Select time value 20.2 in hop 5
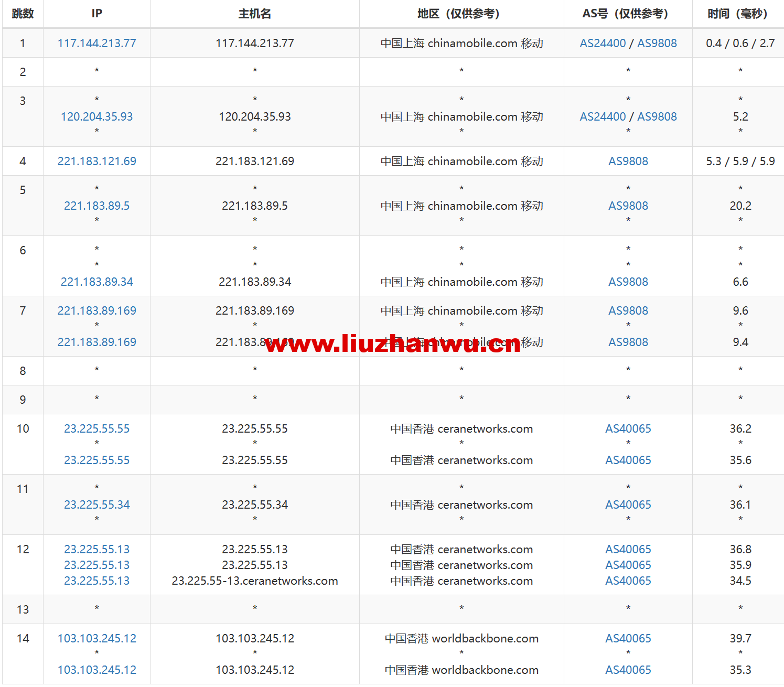784x687 pixels. pos(740,206)
